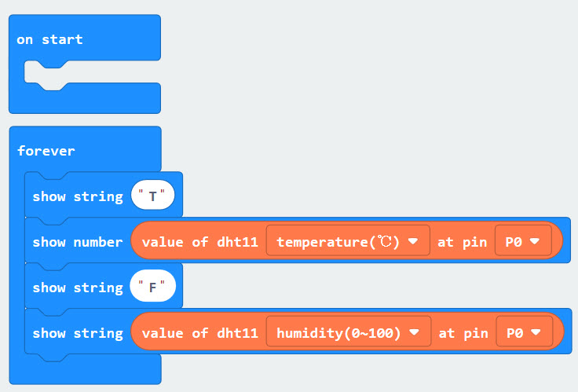Select the show number block label
This screenshot has width=578, height=392.
pyautogui.click(x=78, y=242)
